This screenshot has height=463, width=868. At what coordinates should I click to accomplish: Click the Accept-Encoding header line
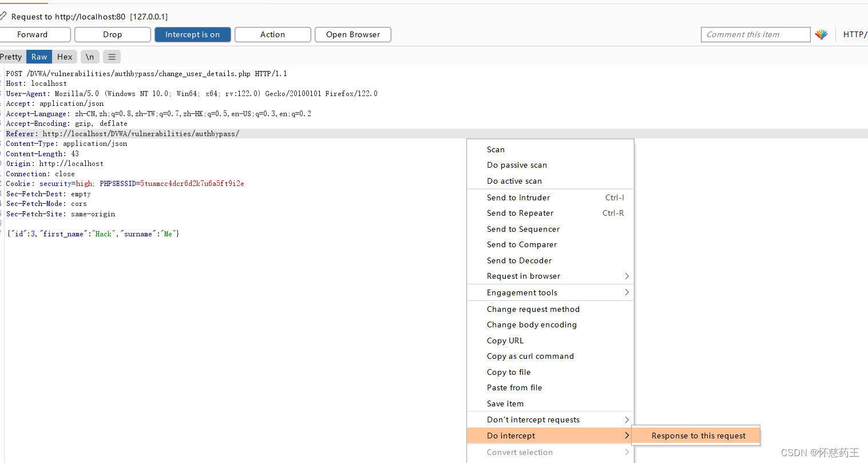coord(67,124)
